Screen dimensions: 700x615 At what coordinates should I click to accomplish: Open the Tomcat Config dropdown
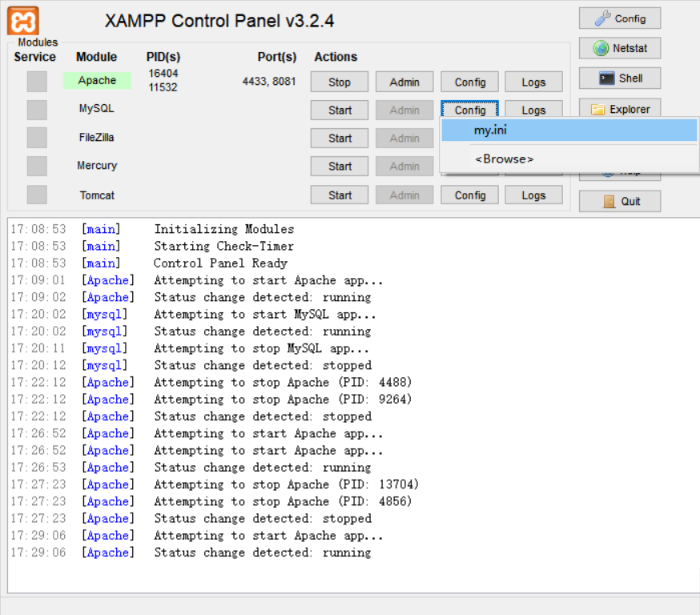click(469, 195)
